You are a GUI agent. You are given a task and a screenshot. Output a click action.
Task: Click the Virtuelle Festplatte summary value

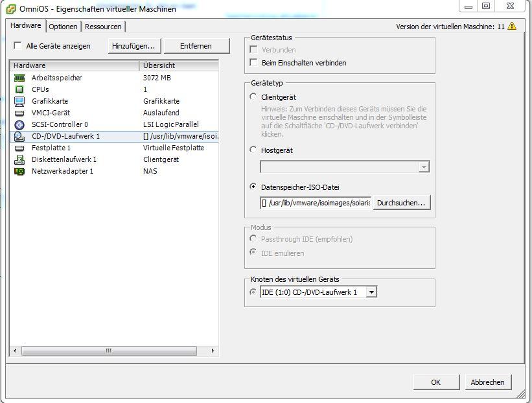pos(174,148)
